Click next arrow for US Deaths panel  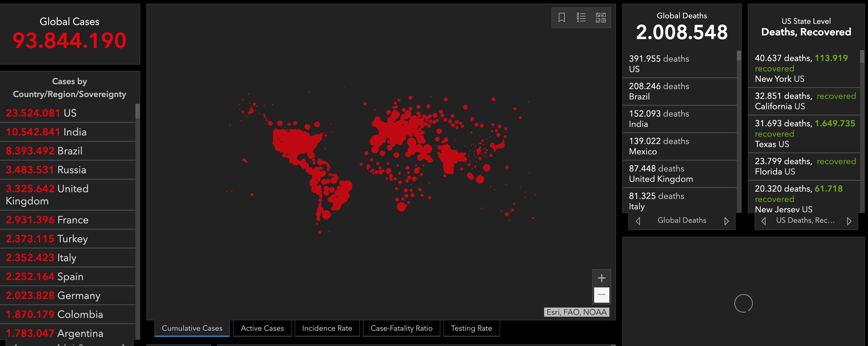tap(849, 221)
